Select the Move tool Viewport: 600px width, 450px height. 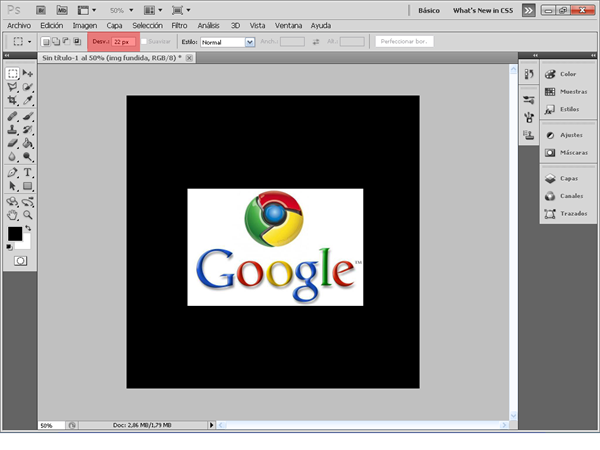[28, 74]
